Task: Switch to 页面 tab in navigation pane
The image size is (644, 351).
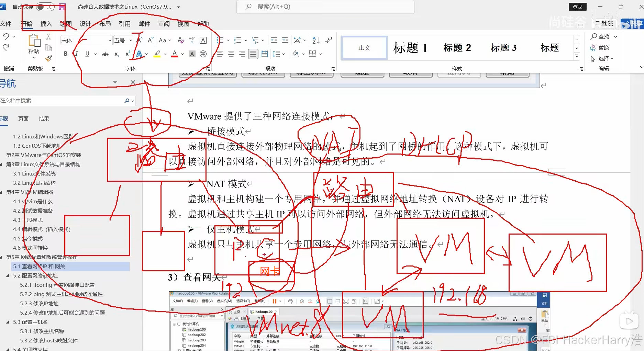Action: [23, 118]
